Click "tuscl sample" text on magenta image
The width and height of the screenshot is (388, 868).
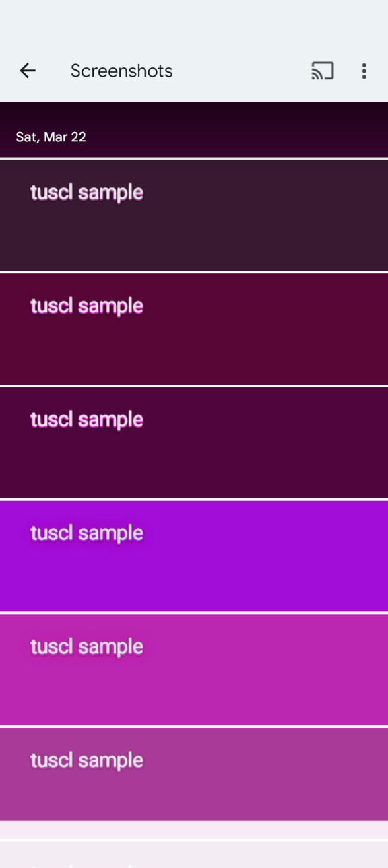point(87,647)
